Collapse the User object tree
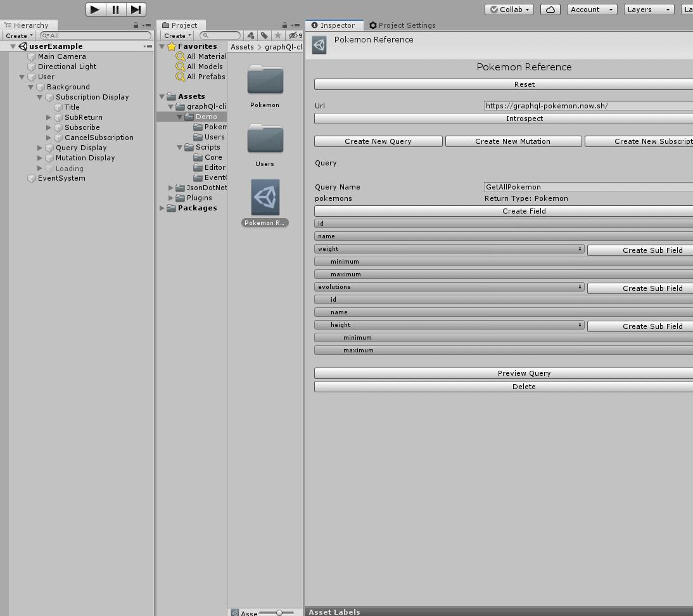The width and height of the screenshot is (693, 616). click(x=22, y=77)
